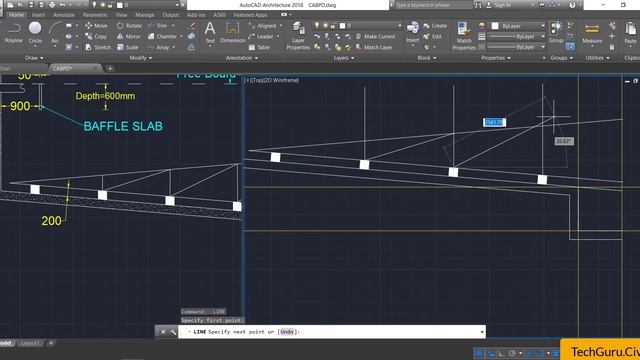This screenshot has height=360, width=640.
Task: Click the Chamfer tool
Action: 162,36
